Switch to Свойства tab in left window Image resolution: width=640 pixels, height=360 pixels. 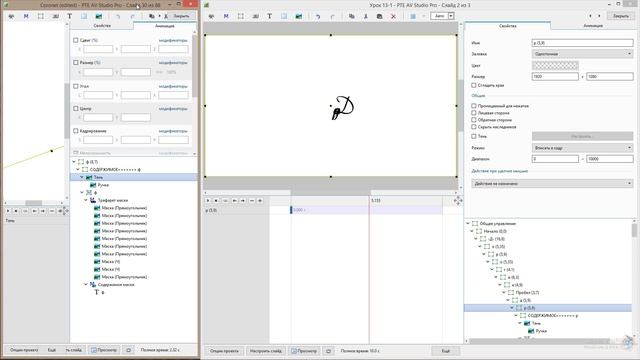pos(102,26)
